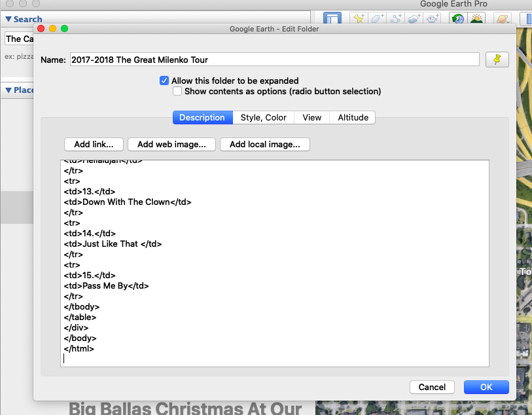Viewport: 532px width, 415px height.
Task: Click the line '<td>13.</td>'
Action: click(x=90, y=192)
